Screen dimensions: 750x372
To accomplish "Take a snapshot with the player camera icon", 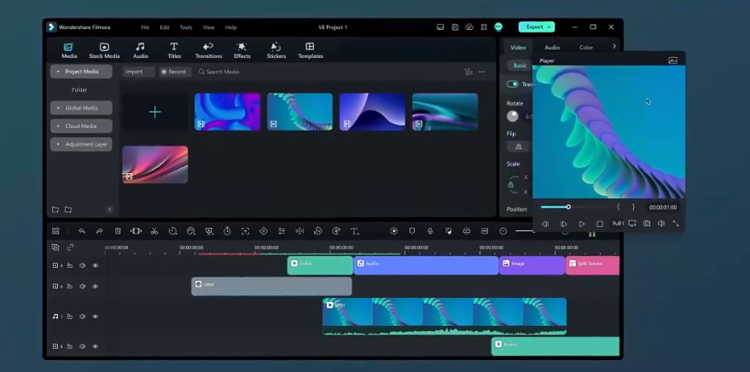I will tap(647, 223).
